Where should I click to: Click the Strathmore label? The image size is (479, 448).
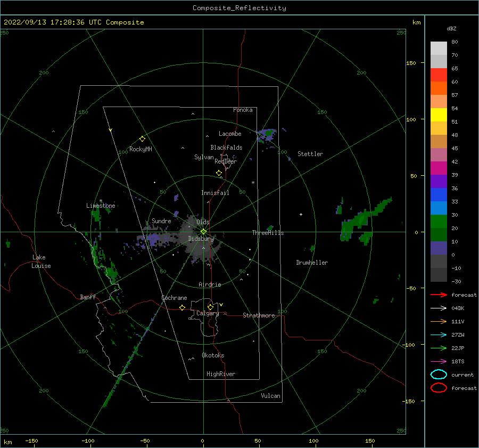[x=259, y=315]
